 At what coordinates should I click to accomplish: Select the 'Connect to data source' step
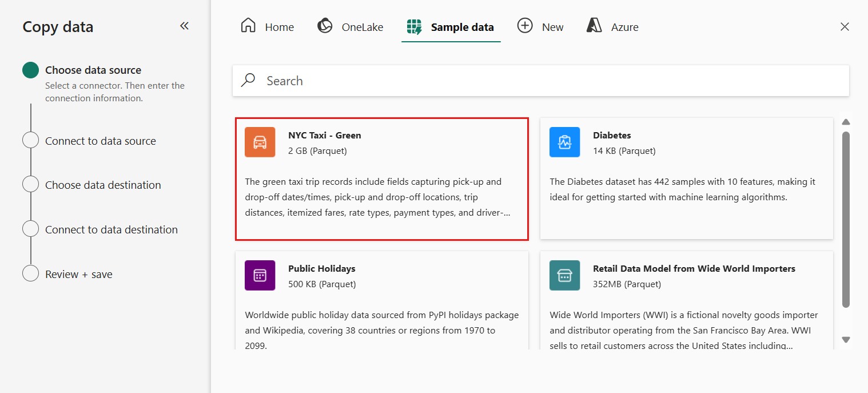[101, 141]
